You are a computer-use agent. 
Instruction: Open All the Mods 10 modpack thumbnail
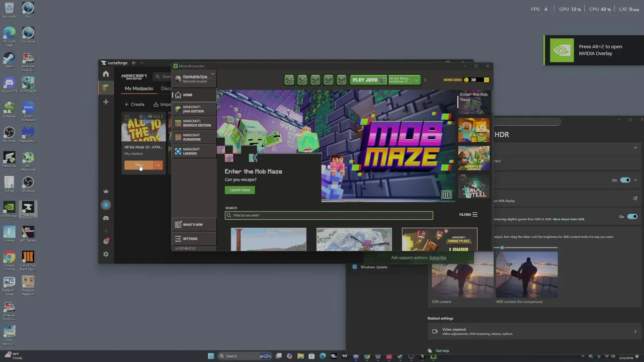tap(144, 128)
